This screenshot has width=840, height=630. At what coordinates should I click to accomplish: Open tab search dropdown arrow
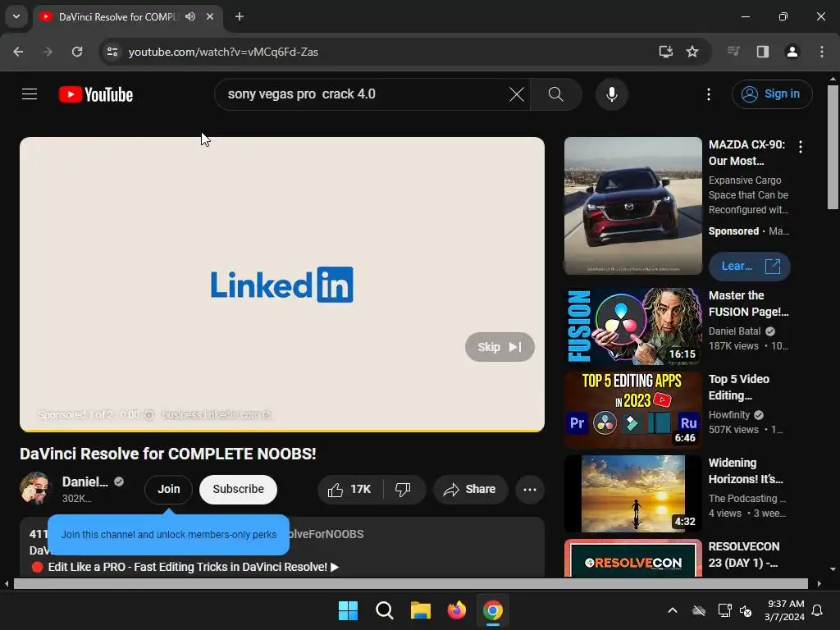[16, 16]
